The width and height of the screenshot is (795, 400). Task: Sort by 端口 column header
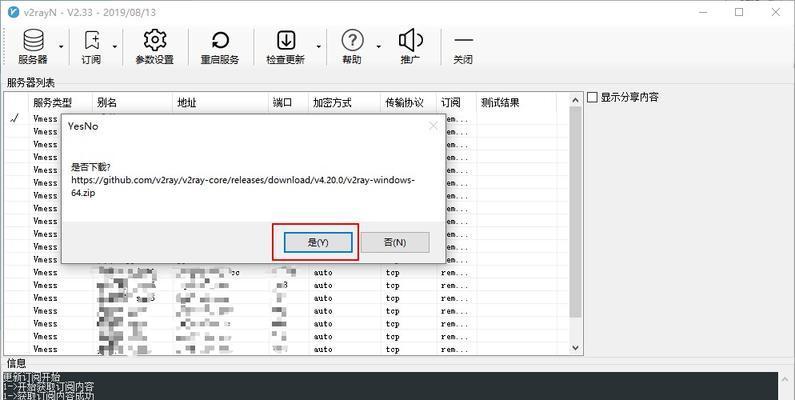pos(287,103)
